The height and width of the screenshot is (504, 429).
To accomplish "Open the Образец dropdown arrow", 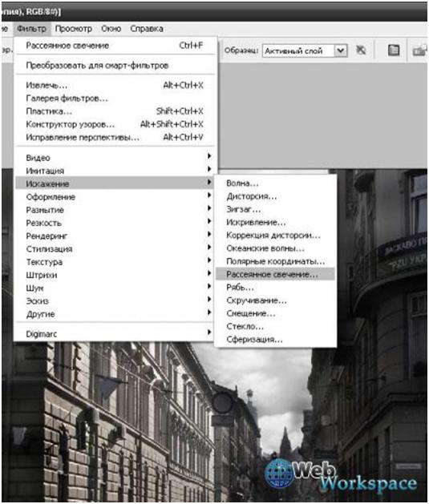I will coord(342,50).
